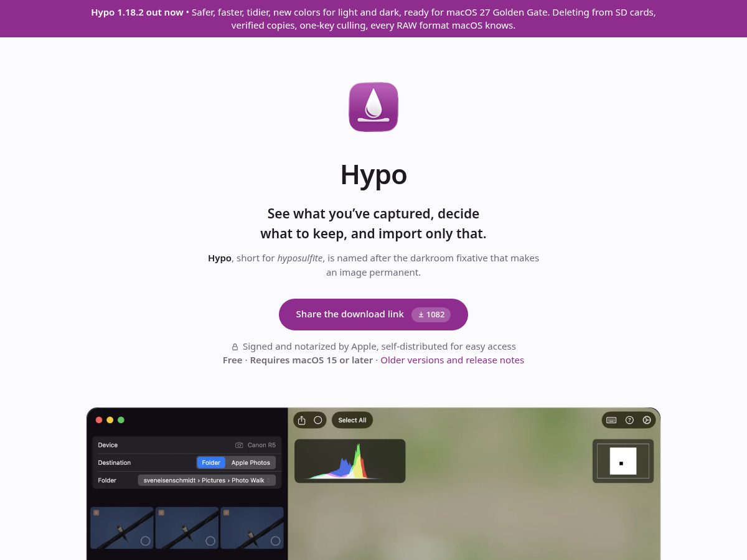This screenshot has width=747, height=560.
Task: Select the rightmost bird photo thumbnail
Action: click(252, 528)
